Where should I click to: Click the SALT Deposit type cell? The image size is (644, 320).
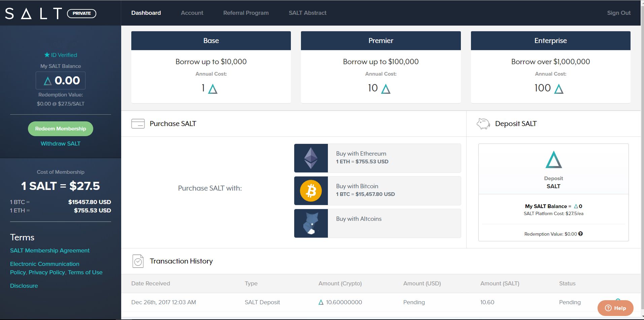point(262,302)
